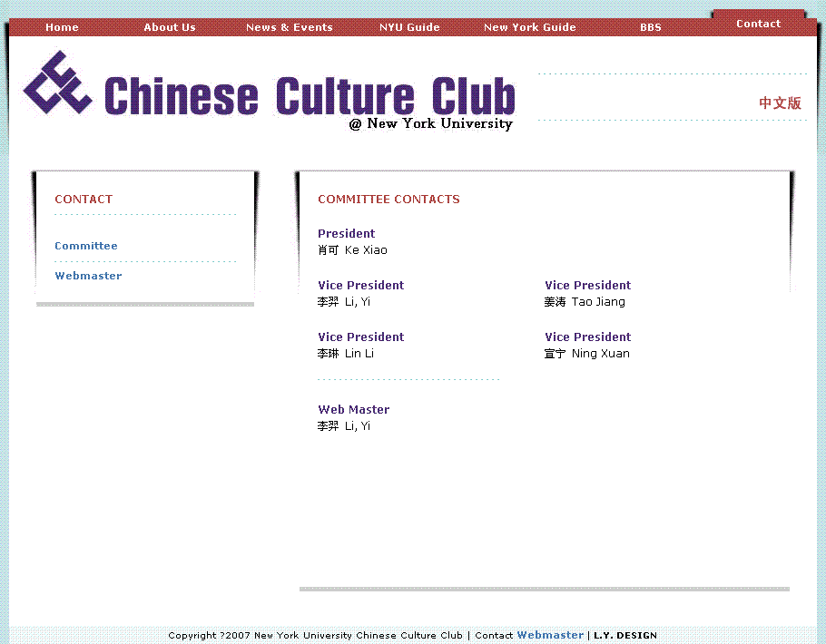This screenshot has width=826, height=644.
Task: Switch to Chinese version 中文版
Action: (780, 103)
